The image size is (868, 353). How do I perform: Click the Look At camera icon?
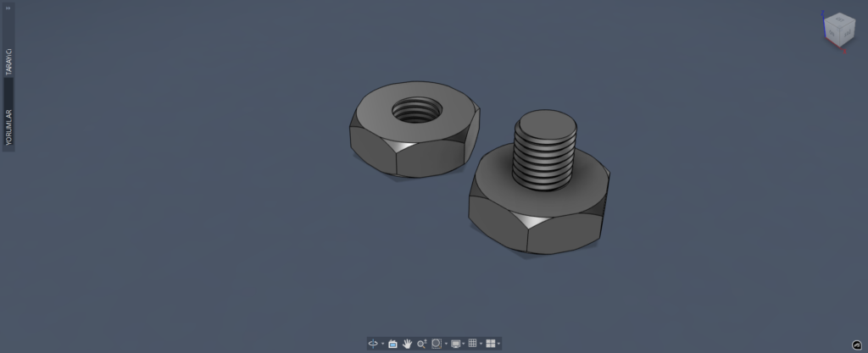point(392,344)
